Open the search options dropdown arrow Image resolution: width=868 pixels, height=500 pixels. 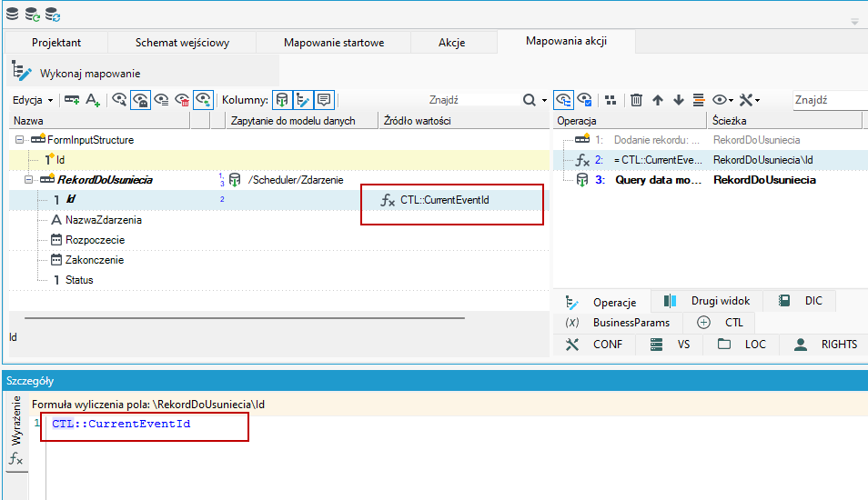pos(544,101)
